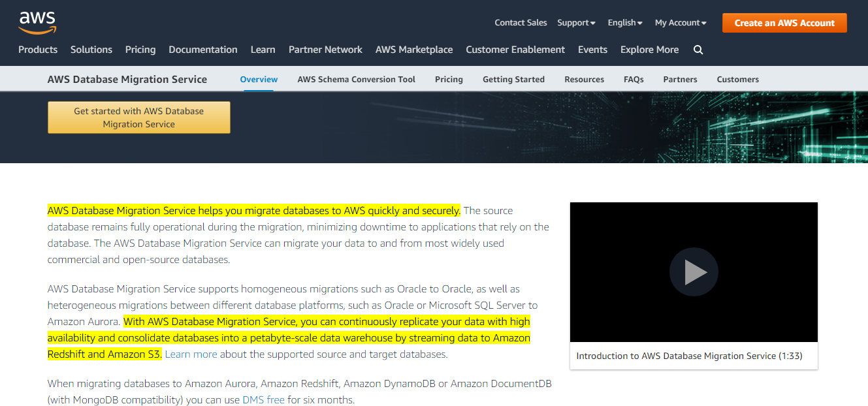Click Contact Sales link
This screenshot has width=868, height=406.
521,23
